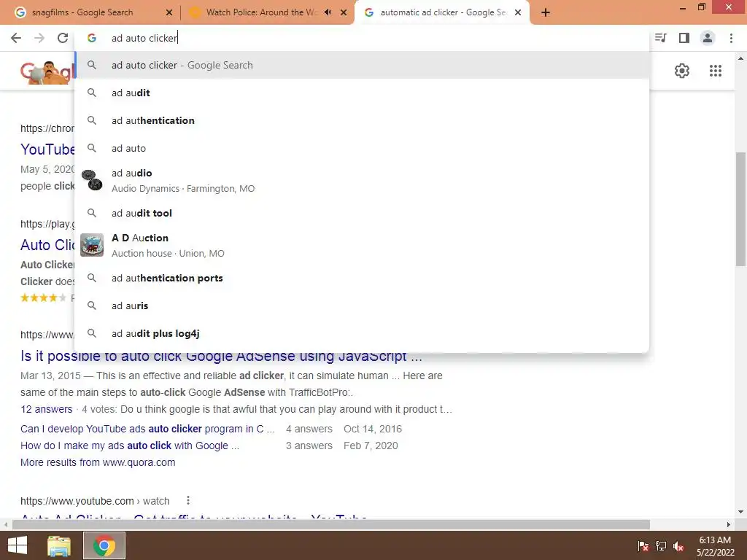Open the Chrome three-dot menu
This screenshot has height=560, width=747.
click(x=731, y=38)
